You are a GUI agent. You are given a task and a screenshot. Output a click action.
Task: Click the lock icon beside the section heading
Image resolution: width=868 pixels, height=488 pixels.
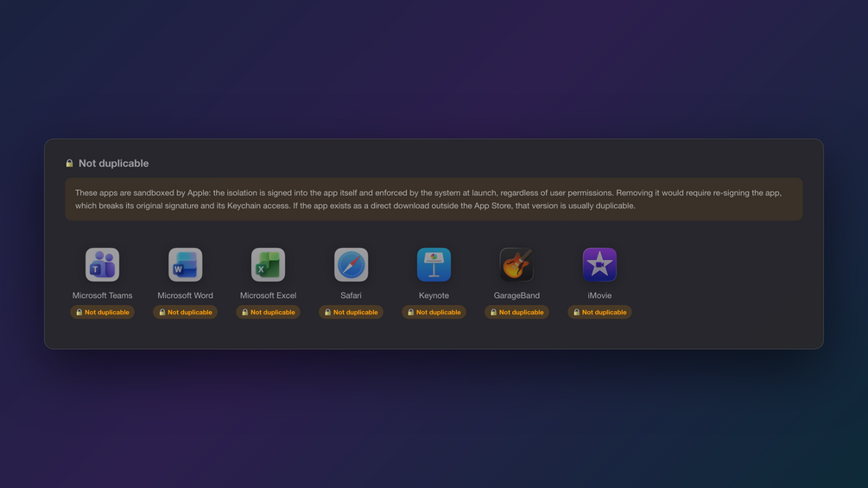(x=69, y=163)
